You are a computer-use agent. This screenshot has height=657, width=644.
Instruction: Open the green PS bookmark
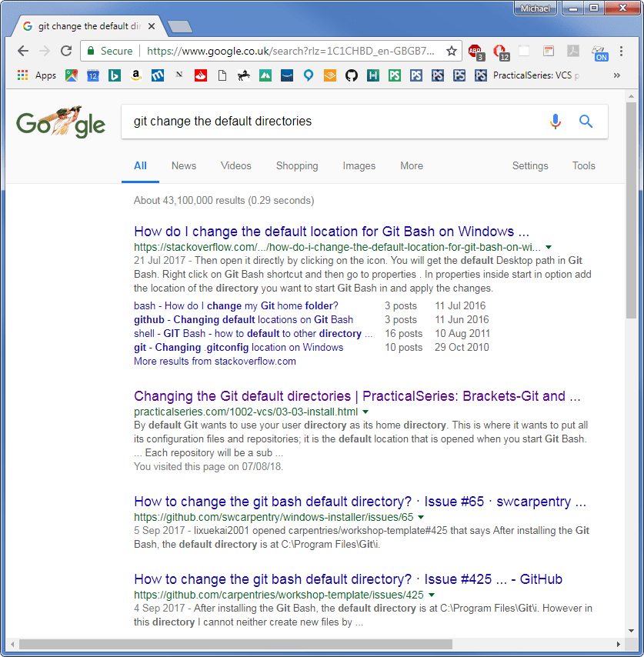[395, 75]
